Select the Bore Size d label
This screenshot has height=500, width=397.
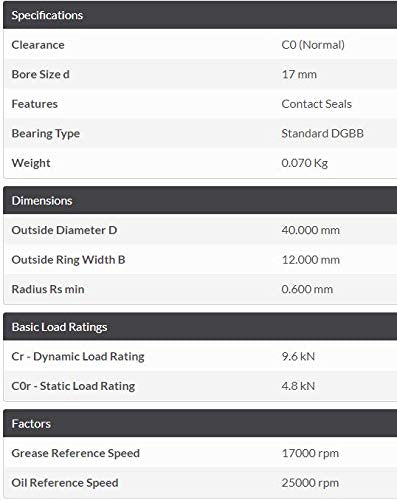41,74
